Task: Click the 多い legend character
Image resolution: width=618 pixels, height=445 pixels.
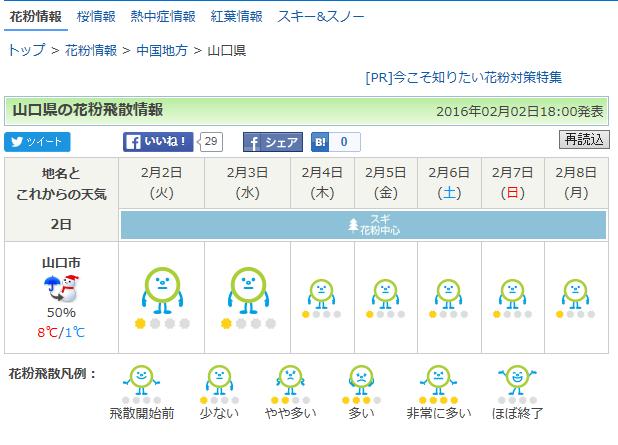Action: pyautogui.click(x=361, y=380)
